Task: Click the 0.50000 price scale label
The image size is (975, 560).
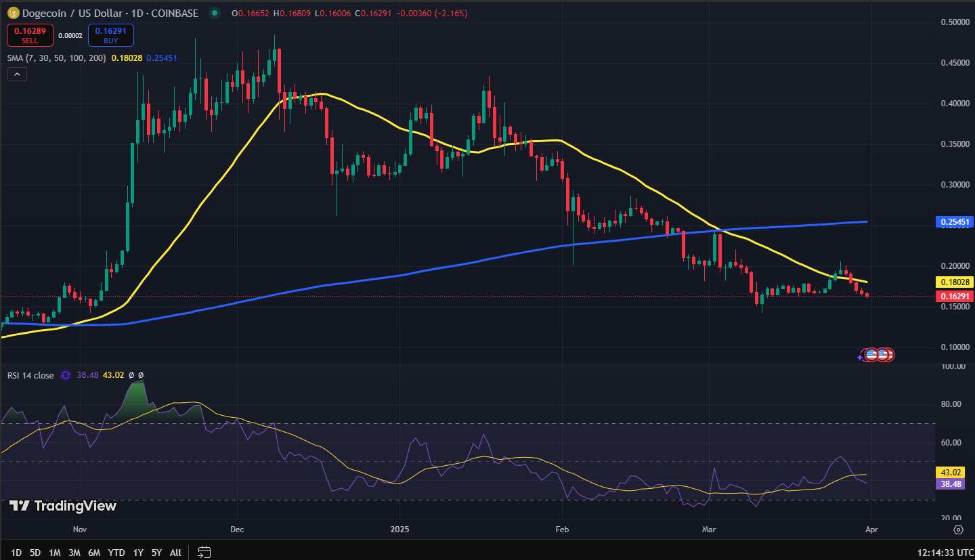Action: point(954,22)
